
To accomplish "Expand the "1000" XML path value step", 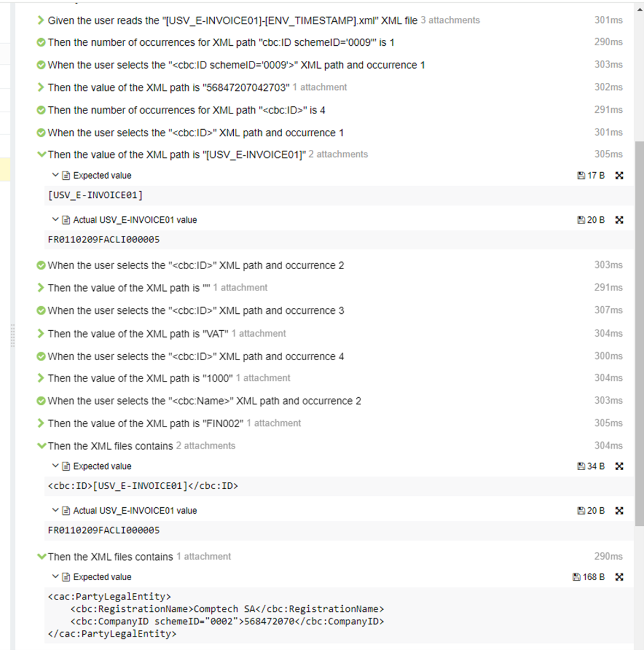I will pos(41,378).
